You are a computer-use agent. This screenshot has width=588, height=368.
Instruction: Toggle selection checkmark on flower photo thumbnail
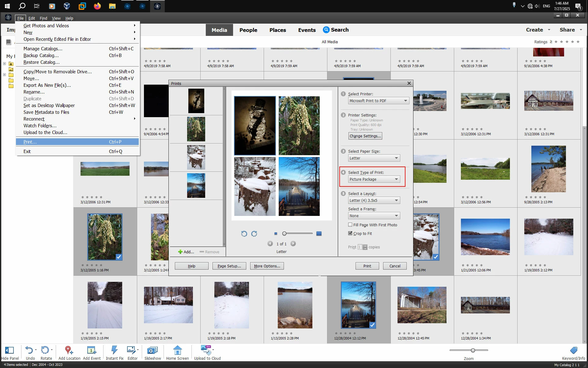coord(119,257)
